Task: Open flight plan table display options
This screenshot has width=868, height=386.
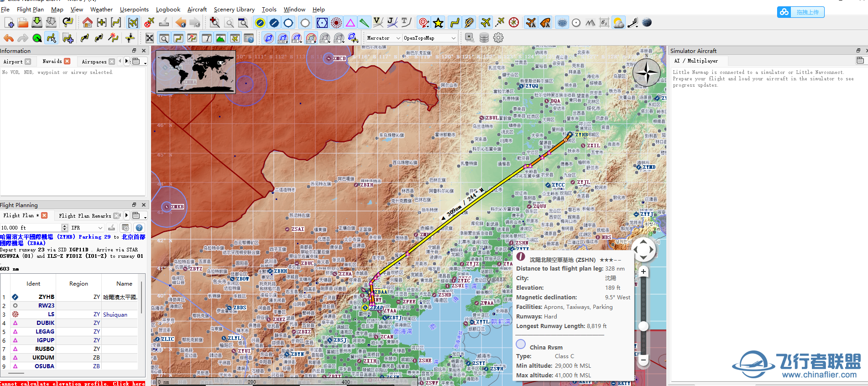Action: coord(125,228)
